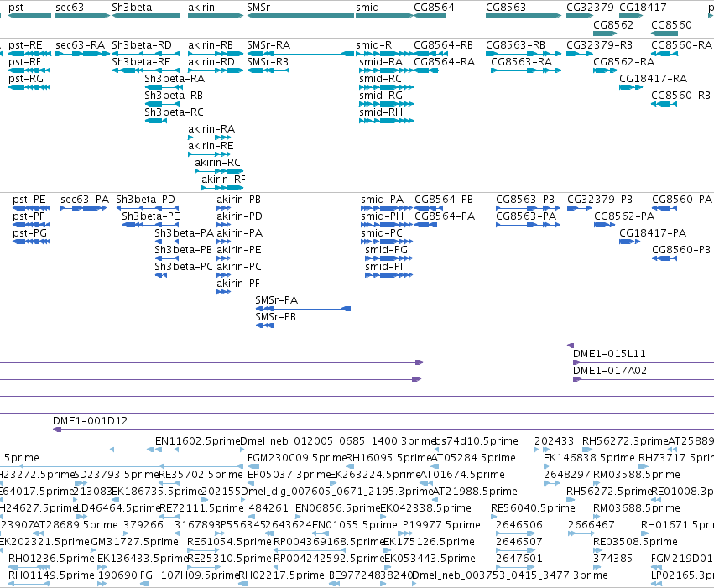Click protein CG18417-PA
This screenshot has height=588, width=714.
click(x=653, y=233)
